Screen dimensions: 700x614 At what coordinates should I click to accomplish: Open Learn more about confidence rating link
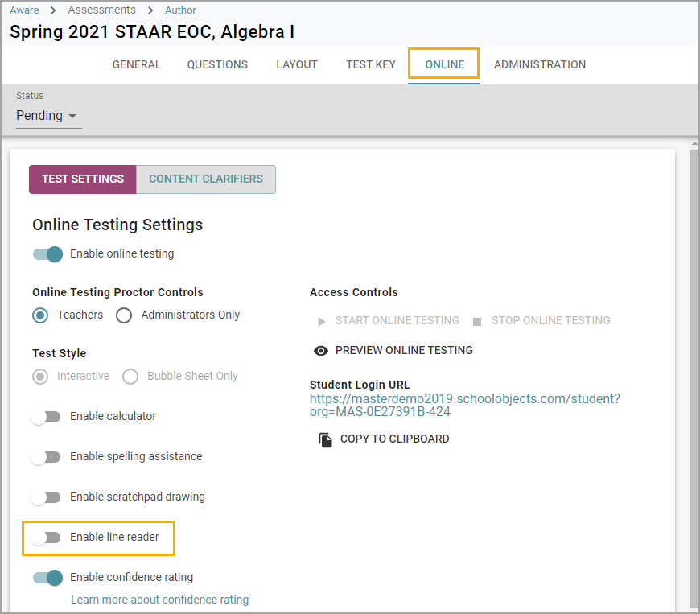pyautogui.click(x=160, y=600)
